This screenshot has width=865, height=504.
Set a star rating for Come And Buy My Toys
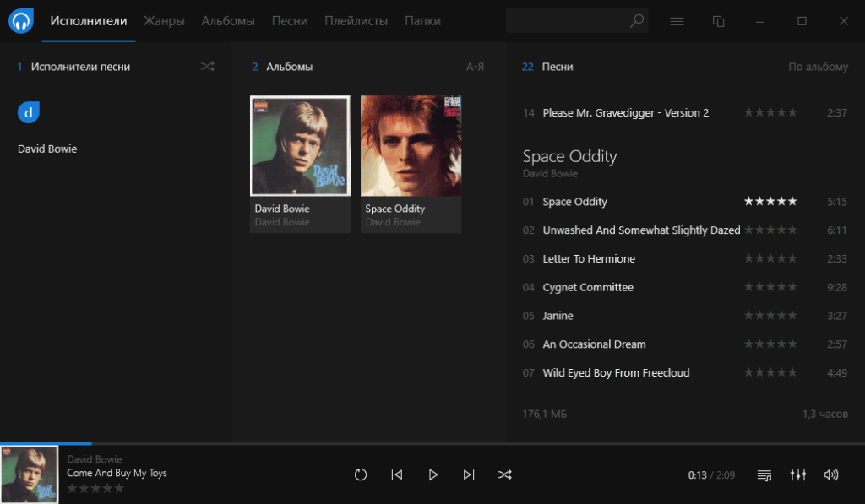tap(95, 487)
